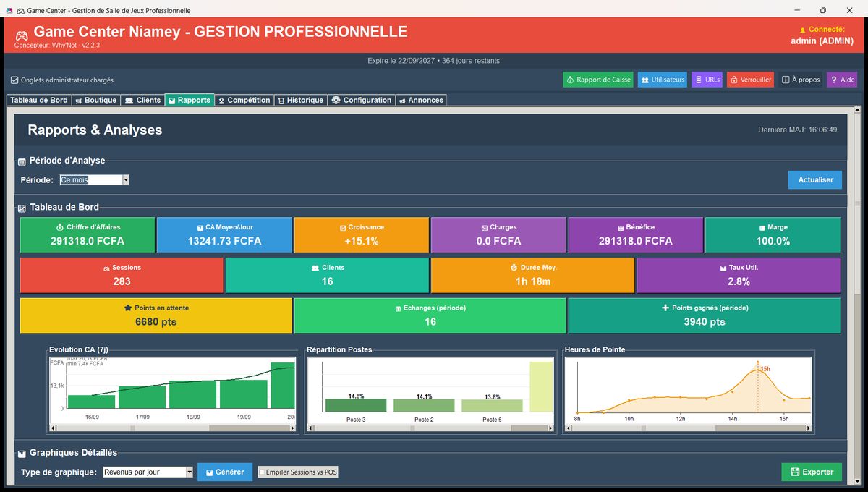This screenshot has width=868, height=492.
Task: Click the Croissance card icon
Action: 342,227
